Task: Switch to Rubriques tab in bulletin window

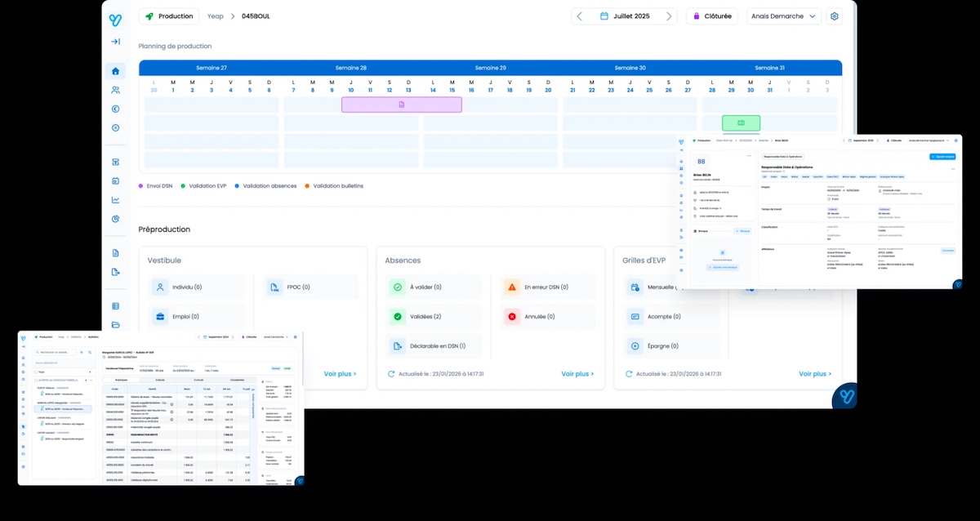Action: [121, 380]
